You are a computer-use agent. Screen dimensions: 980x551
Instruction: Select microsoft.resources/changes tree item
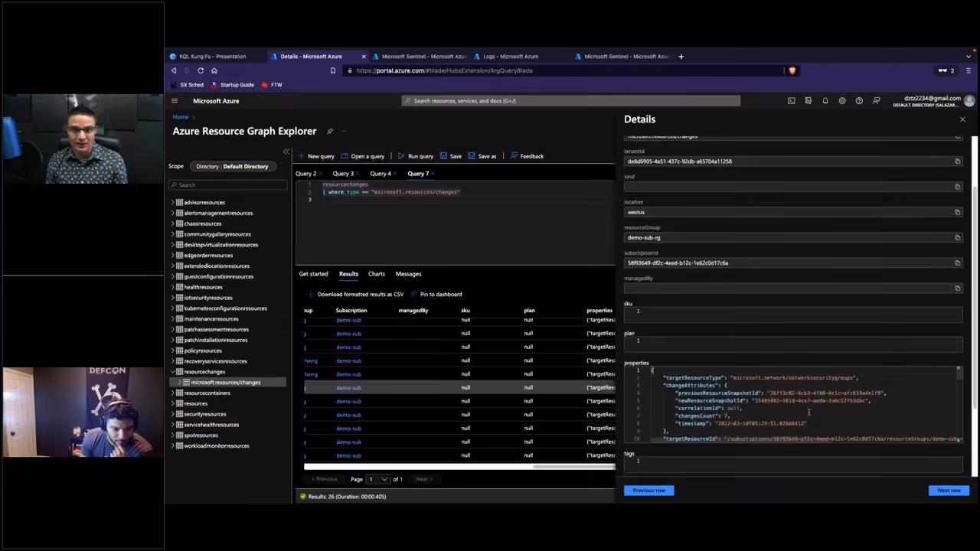point(225,383)
